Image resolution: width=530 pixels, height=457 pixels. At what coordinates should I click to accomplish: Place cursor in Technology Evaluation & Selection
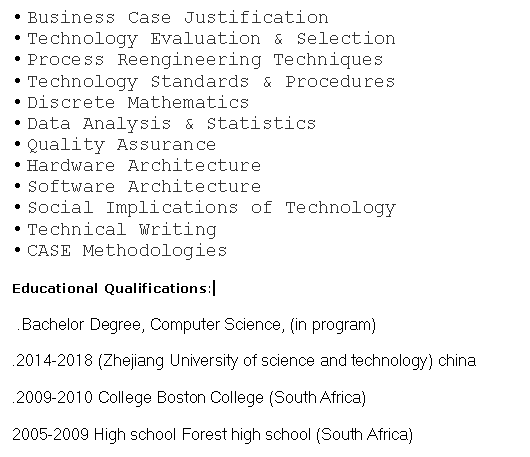(211, 39)
